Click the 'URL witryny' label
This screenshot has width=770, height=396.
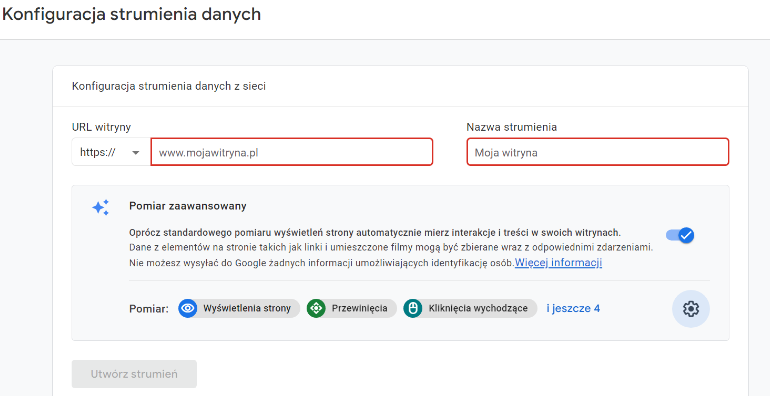pos(101,127)
